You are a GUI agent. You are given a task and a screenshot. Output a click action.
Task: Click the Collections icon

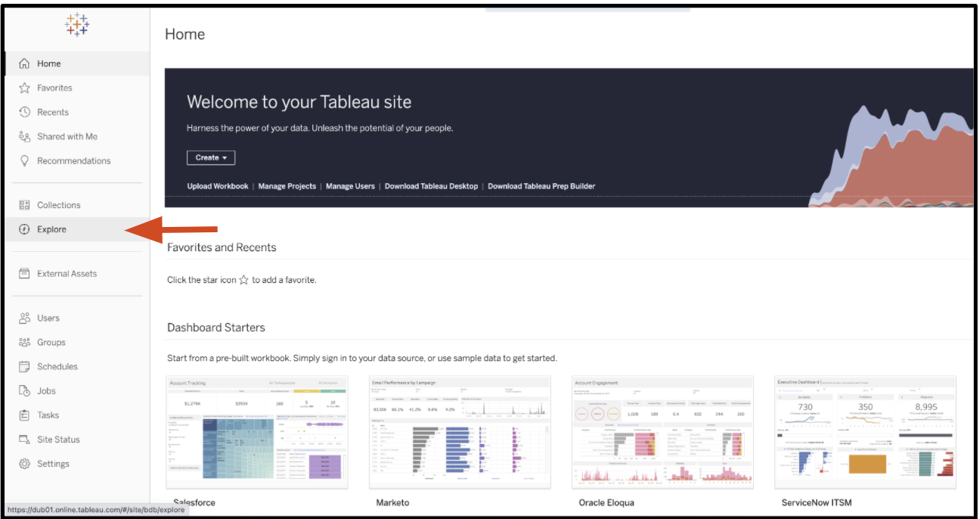pyautogui.click(x=24, y=205)
